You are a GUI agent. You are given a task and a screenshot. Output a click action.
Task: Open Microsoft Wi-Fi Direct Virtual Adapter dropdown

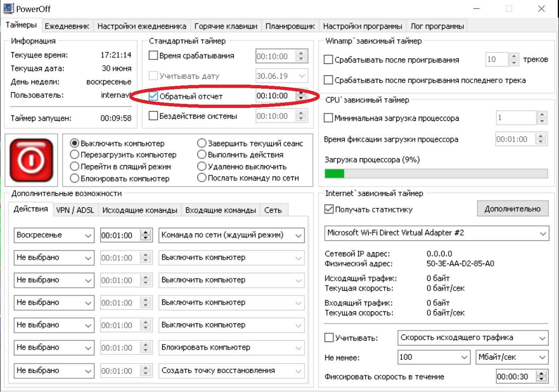tap(437, 233)
